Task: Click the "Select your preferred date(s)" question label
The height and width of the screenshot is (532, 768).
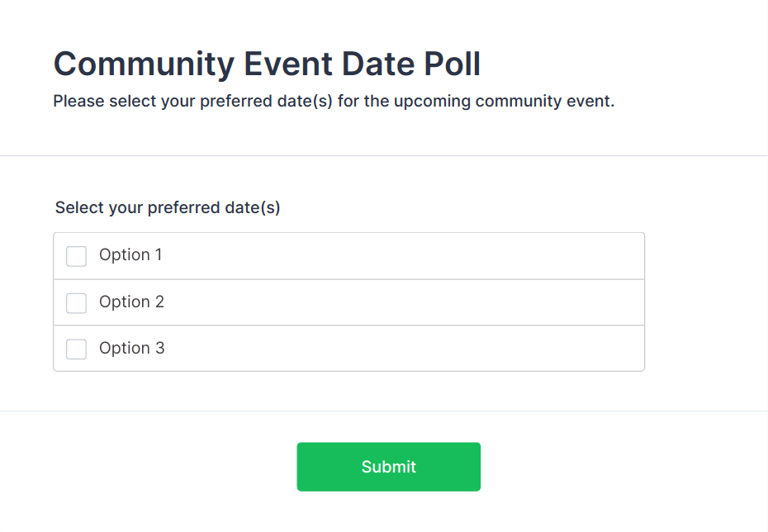Action: 168,208
